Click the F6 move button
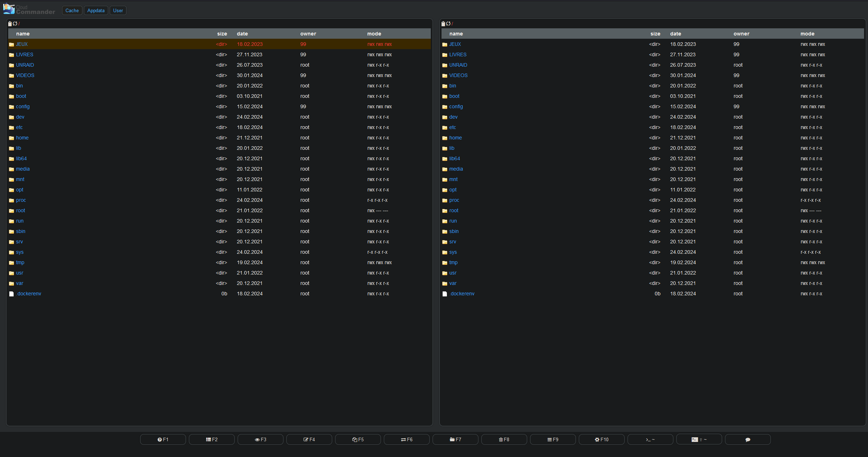868x457 pixels. [407, 439]
